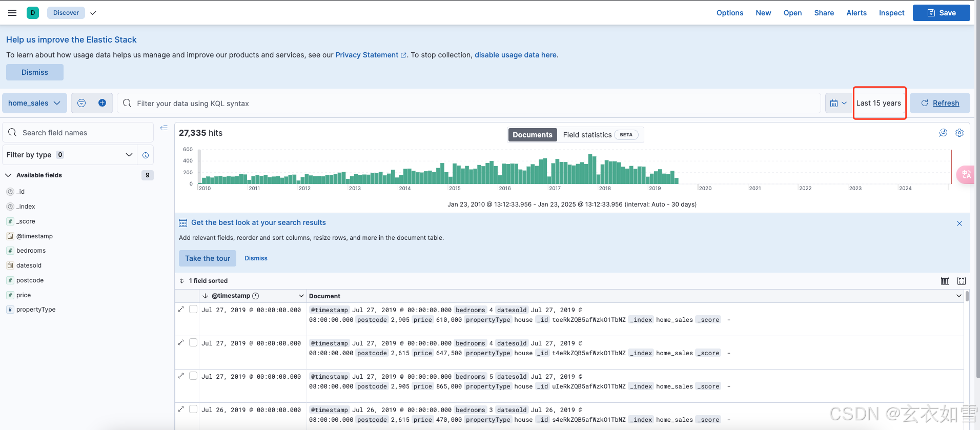
Task: Show field info icon beside filter
Action: 146,155
